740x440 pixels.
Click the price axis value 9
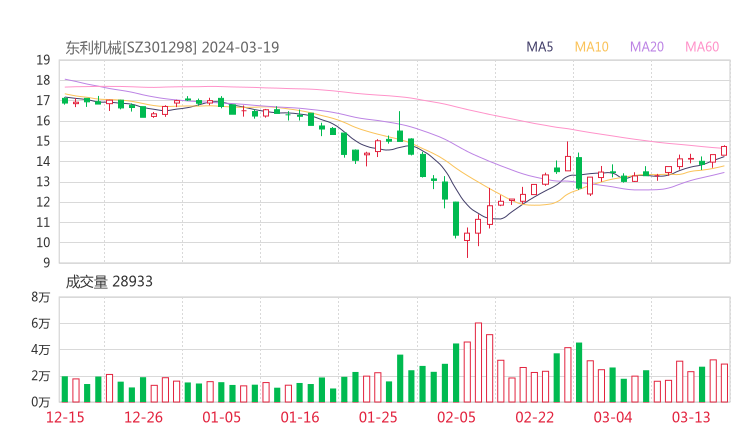coord(46,262)
